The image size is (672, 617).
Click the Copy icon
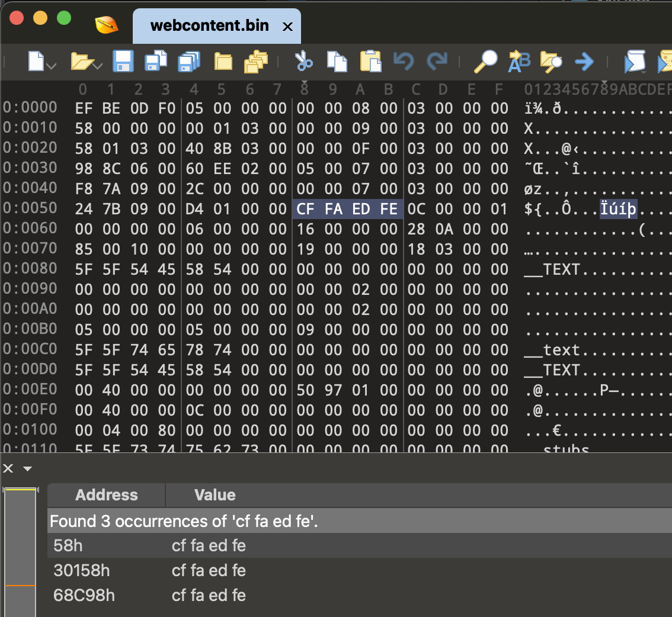[337, 61]
